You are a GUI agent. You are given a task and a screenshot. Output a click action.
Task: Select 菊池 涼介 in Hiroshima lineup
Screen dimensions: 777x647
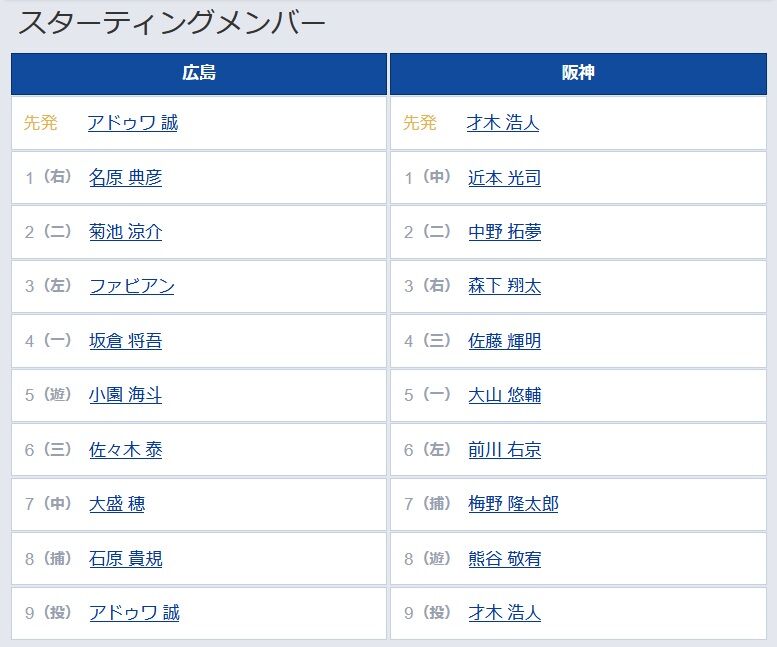tap(125, 232)
